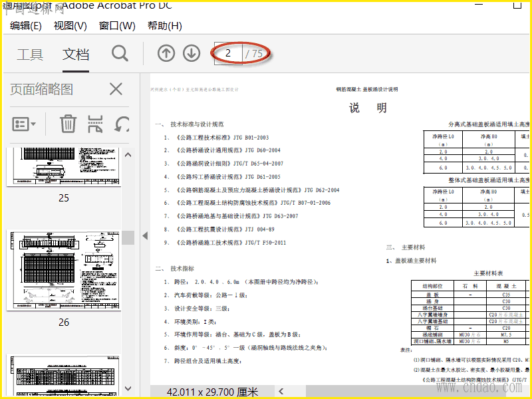Go to previous page with up arrow
This screenshot has height=399, width=532.
[166, 54]
